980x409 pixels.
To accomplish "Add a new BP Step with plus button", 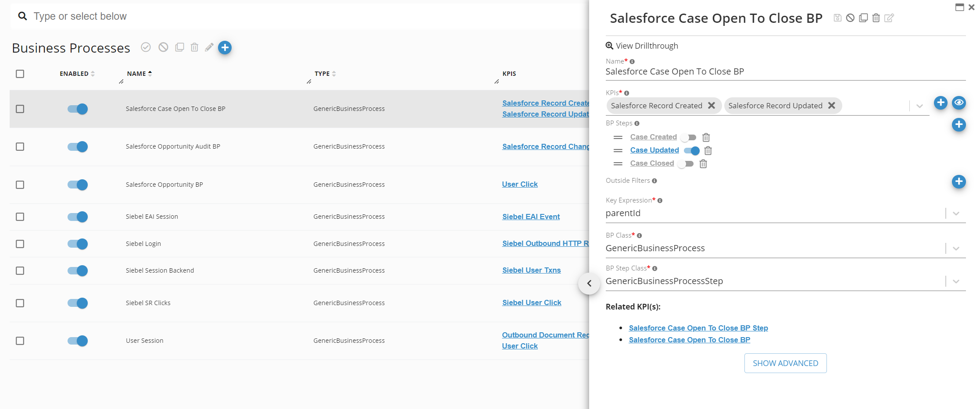I will click(959, 124).
